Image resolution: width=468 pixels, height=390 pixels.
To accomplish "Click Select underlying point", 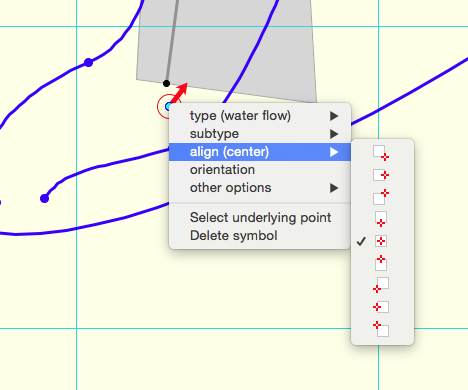I will click(x=260, y=218).
